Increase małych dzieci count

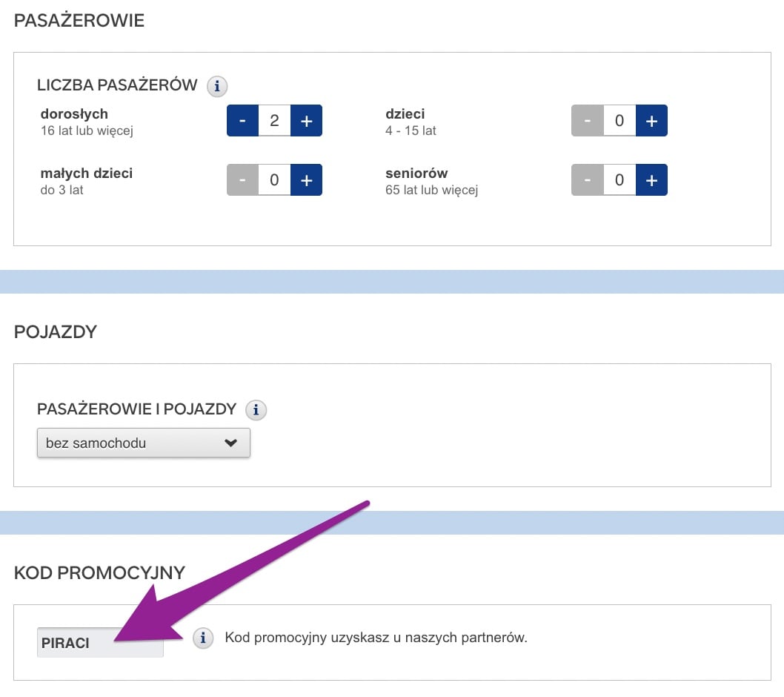pos(307,180)
